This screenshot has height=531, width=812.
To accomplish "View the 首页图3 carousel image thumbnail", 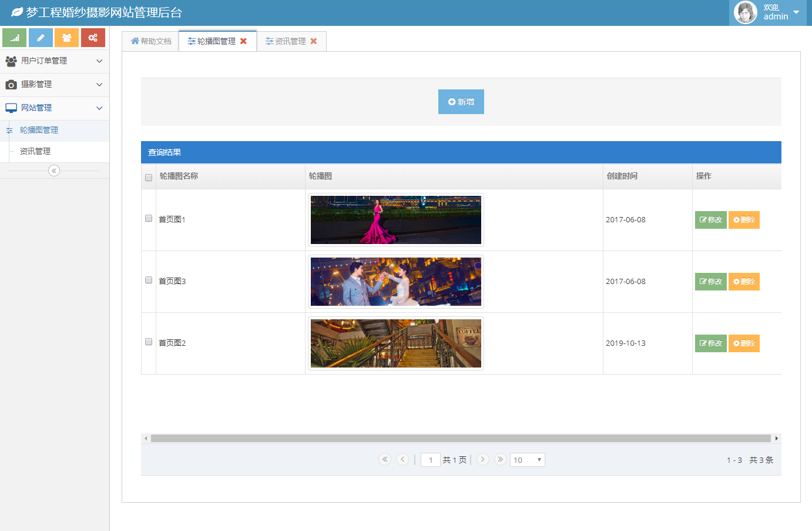I will point(395,281).
